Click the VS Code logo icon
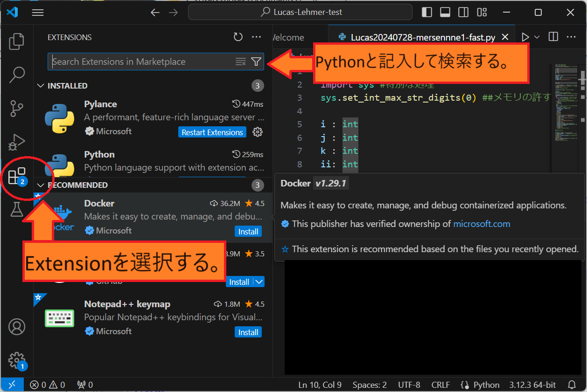Screen dimensions: 587x392 (x=12, y=13)
